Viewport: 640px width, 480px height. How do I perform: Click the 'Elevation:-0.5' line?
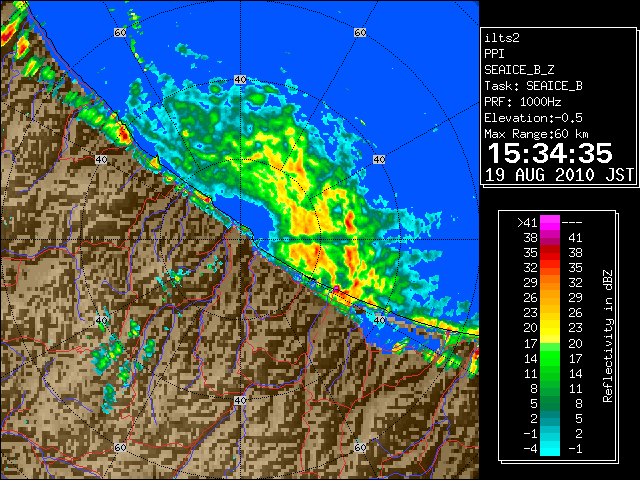pyautogui.click(x=533, y=118)
